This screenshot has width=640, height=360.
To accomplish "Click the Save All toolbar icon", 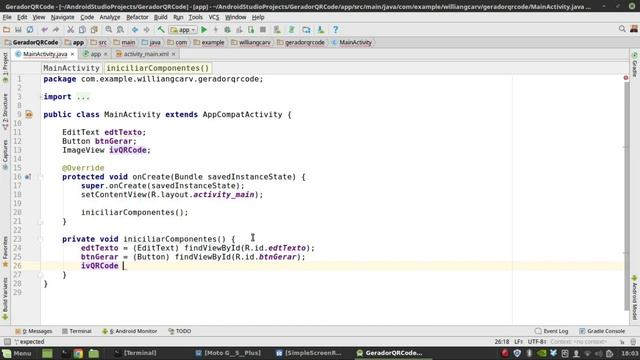I will tap(18, 29).
